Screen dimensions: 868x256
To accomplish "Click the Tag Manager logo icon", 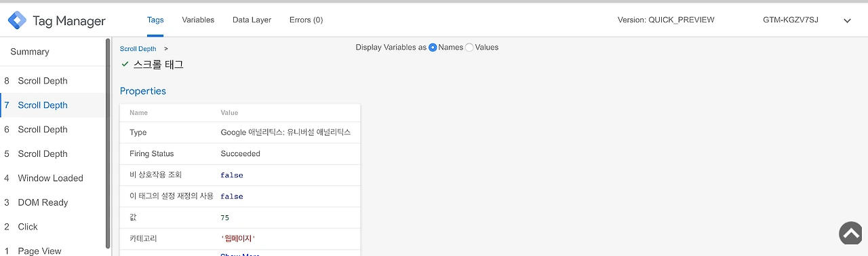I will (x=17, y=20).
